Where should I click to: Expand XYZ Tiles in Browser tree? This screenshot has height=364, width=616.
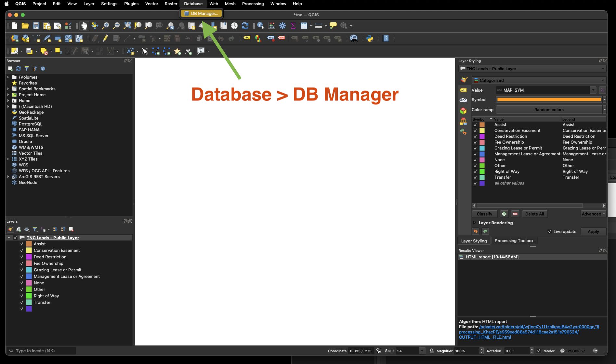[8, 159]
